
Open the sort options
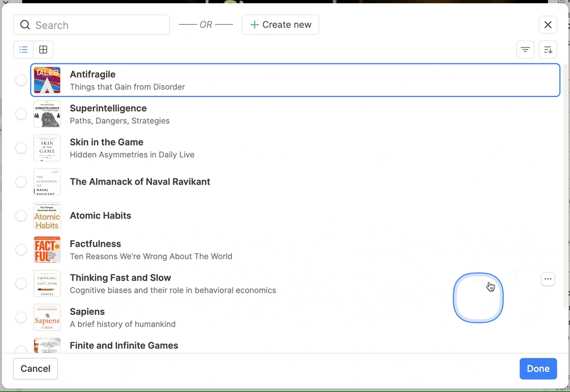coord(548,50)
